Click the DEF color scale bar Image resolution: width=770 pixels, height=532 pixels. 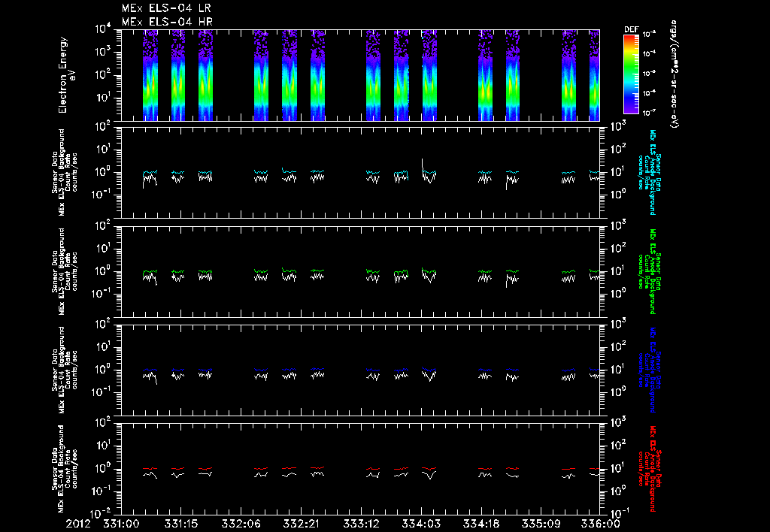[x=631, y=74]
